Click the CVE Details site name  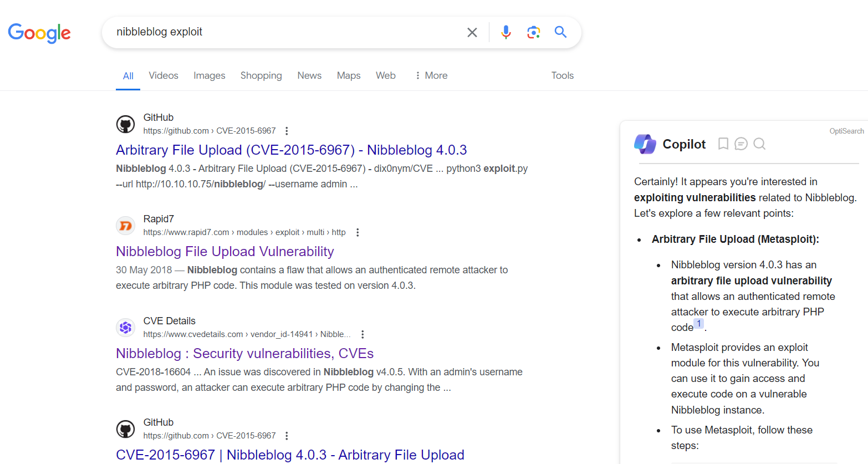click(169, 321)
